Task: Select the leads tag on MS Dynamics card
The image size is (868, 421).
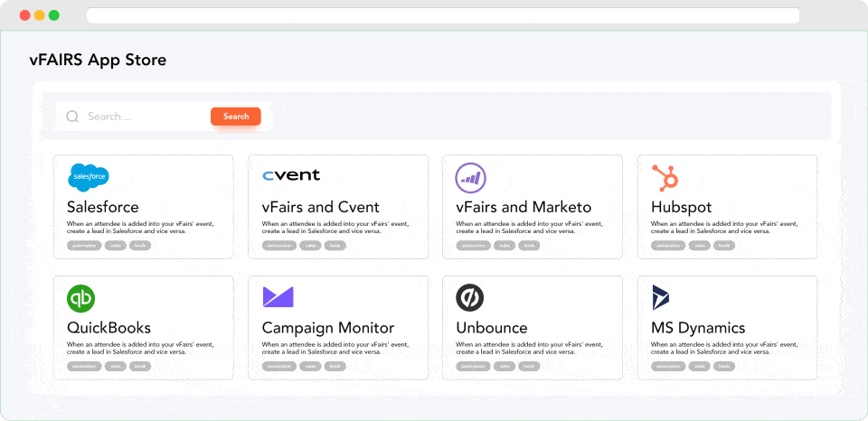Action: pos(724,366)
